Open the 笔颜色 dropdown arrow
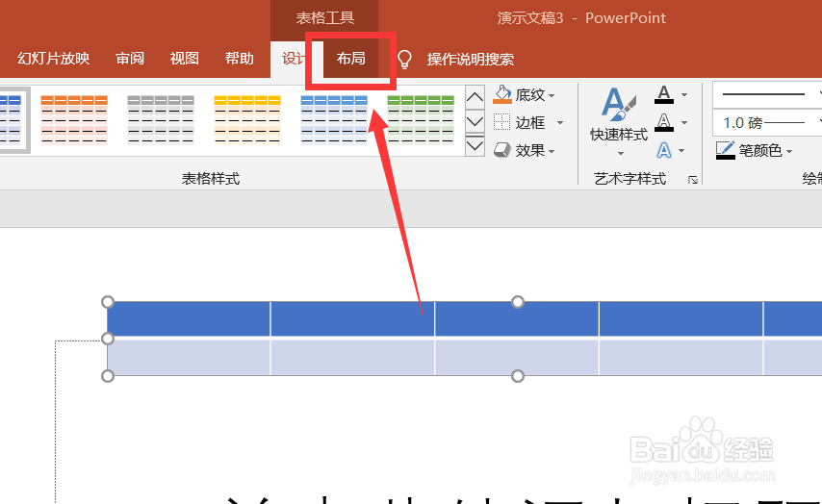The image size is (822, 504). (789, 152)
